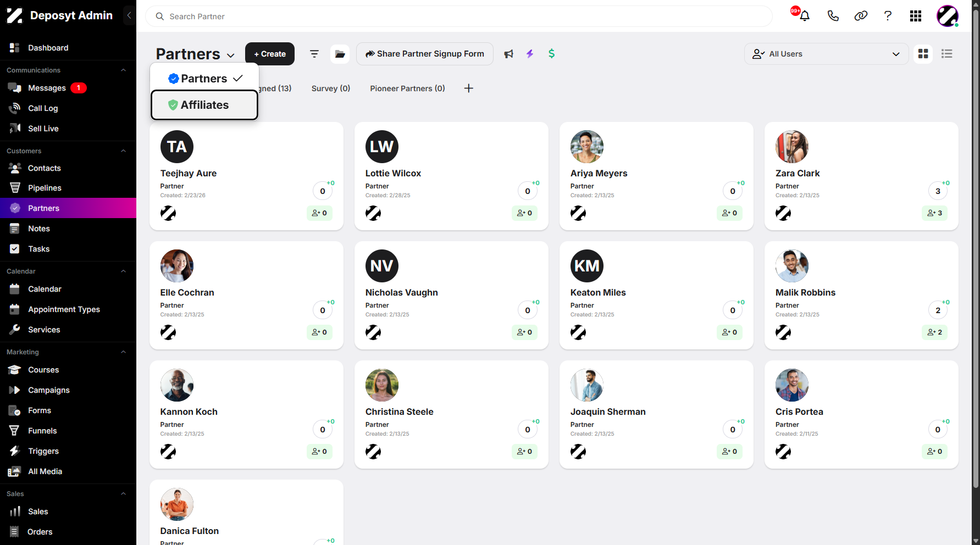Collapse the Sales section
Screen dimensions: 980x545
click(123, 494)
